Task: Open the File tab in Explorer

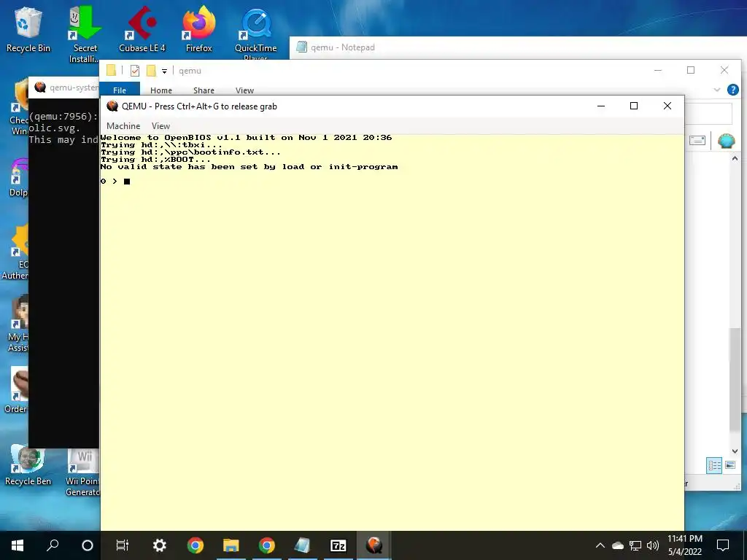Action: pyautogui.click(x=120, y=90)
